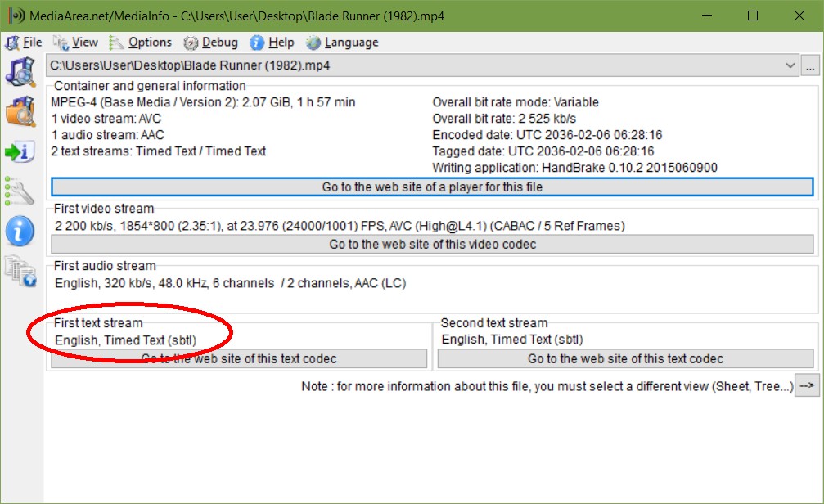Click the video stream details line '2 200 kb/s'
The image size is (824, 504).
[x=340, y=226]
